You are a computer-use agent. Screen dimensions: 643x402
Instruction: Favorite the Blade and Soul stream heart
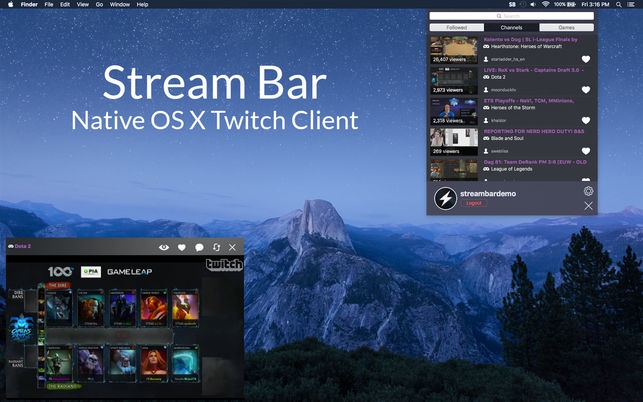pyautogui.click(x=586, y=151)
